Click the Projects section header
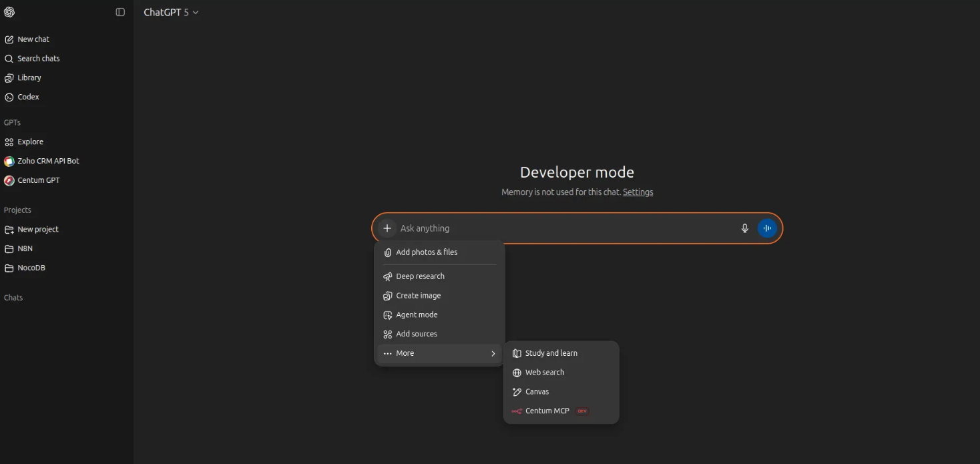 click(17, 210)
